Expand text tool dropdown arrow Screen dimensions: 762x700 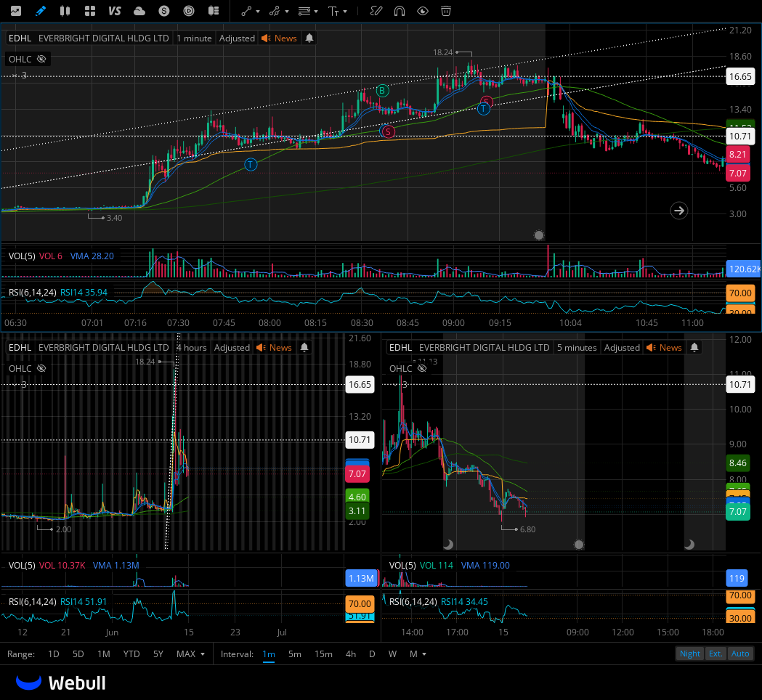[x=345, y=11]
